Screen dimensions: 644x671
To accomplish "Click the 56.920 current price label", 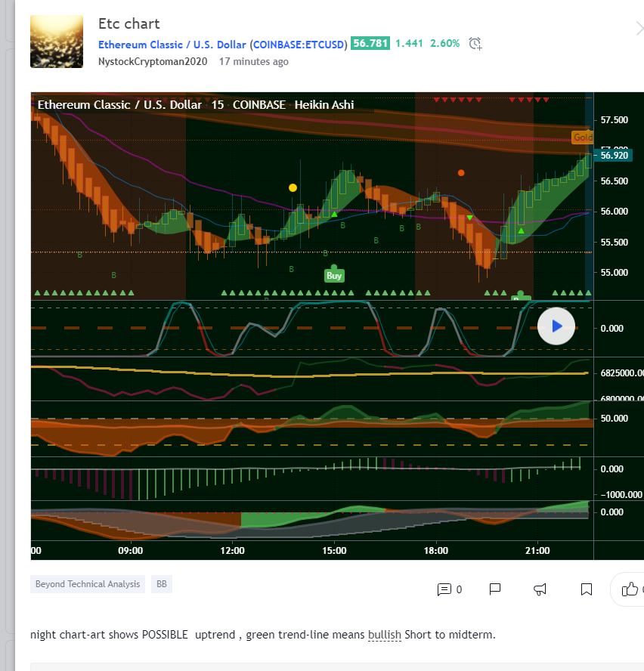I will [613, 156].
